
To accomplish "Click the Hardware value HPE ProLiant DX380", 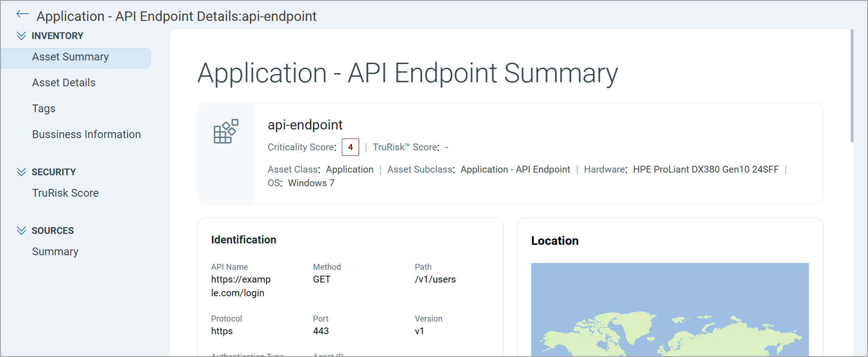I will point(706,169).
